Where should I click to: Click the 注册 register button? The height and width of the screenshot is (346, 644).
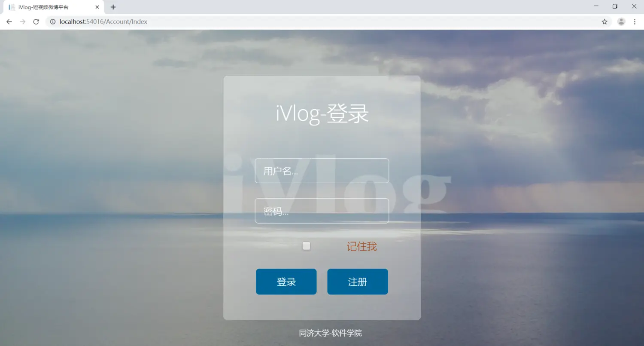358,282
